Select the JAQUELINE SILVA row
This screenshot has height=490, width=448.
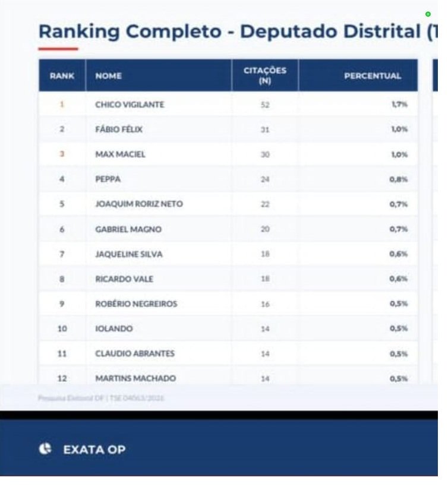coord(129,254)
